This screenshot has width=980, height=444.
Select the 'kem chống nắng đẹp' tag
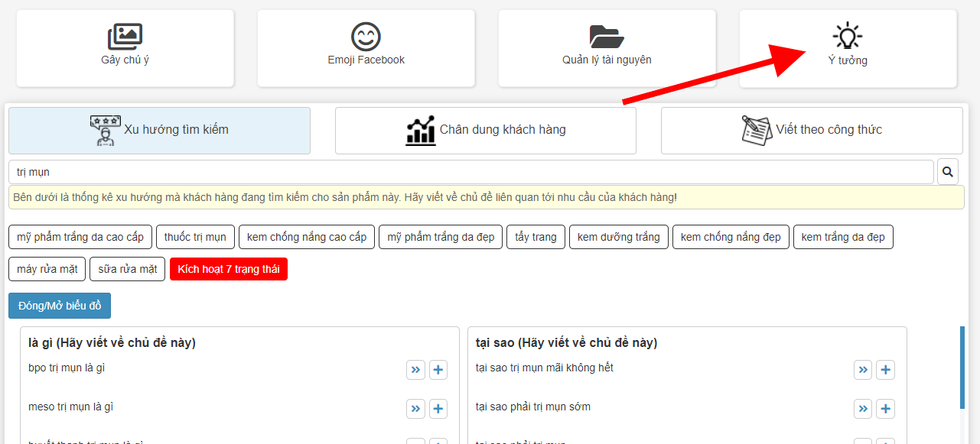731,237
